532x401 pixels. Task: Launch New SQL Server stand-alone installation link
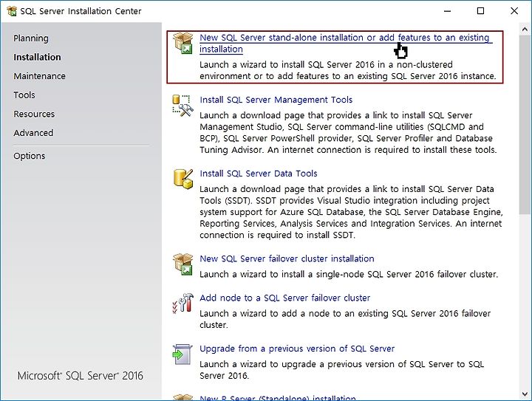(345, 43)
